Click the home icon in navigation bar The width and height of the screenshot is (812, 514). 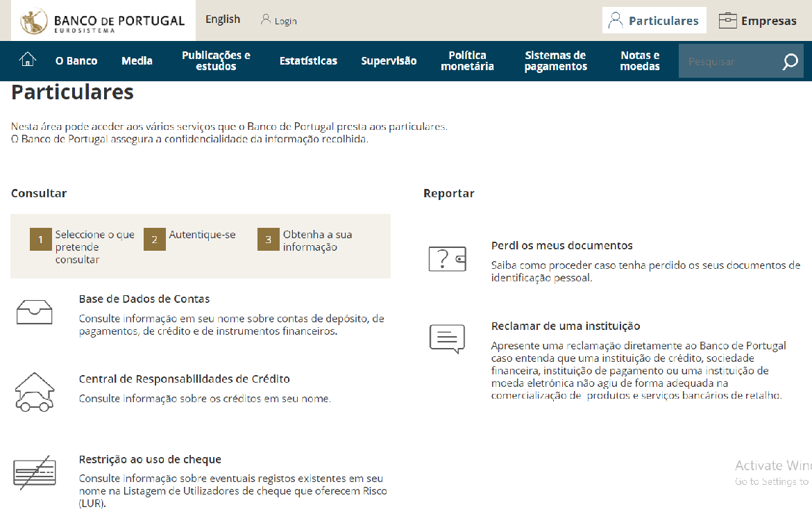click(x=27, y=60)
